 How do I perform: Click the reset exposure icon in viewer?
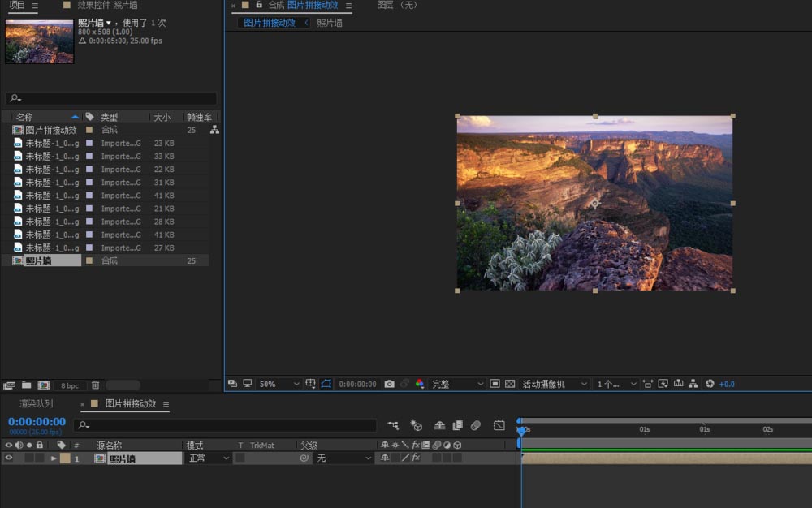tap(710, 384)
